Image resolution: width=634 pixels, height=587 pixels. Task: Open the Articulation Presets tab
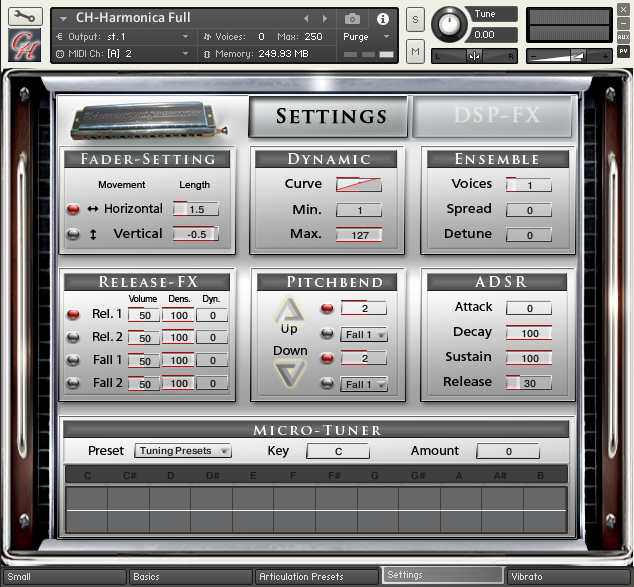(x=317, y=576)
